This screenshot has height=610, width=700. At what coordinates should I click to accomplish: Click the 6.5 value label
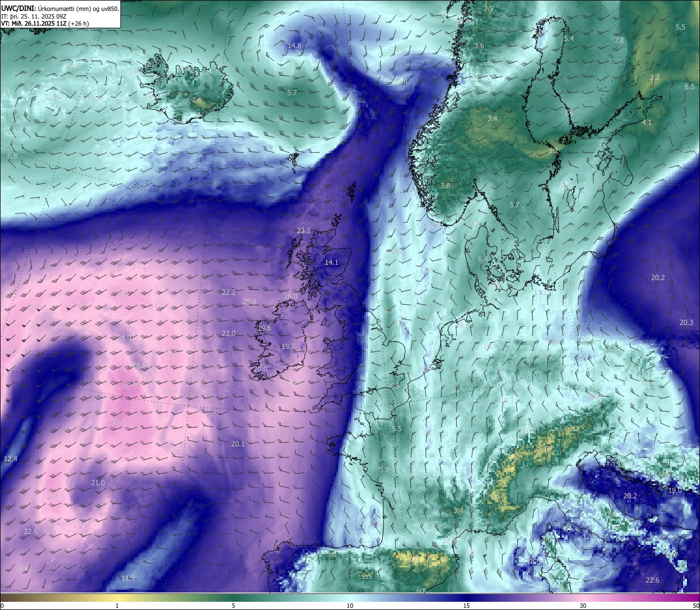(x=690, y=86)
